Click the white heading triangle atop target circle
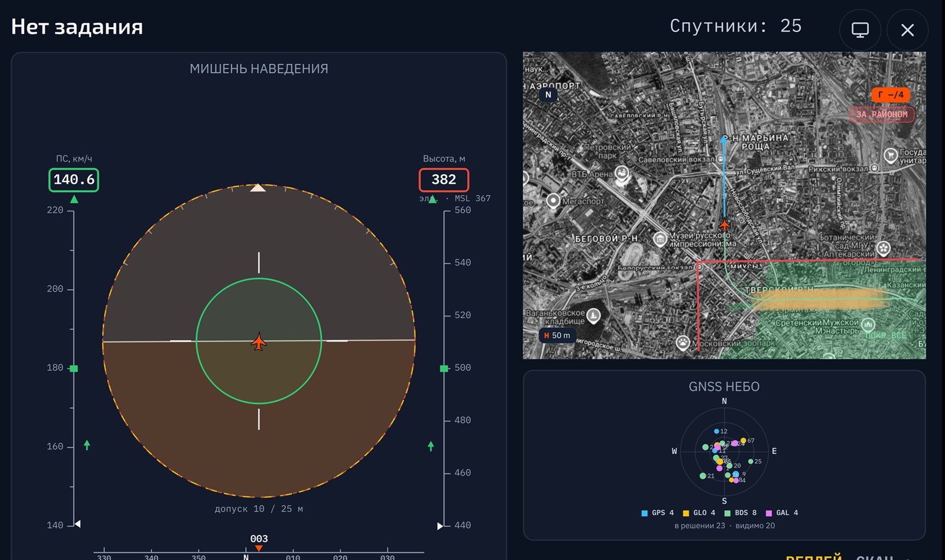Screen dimensions: 945x560 click(258, 188)
